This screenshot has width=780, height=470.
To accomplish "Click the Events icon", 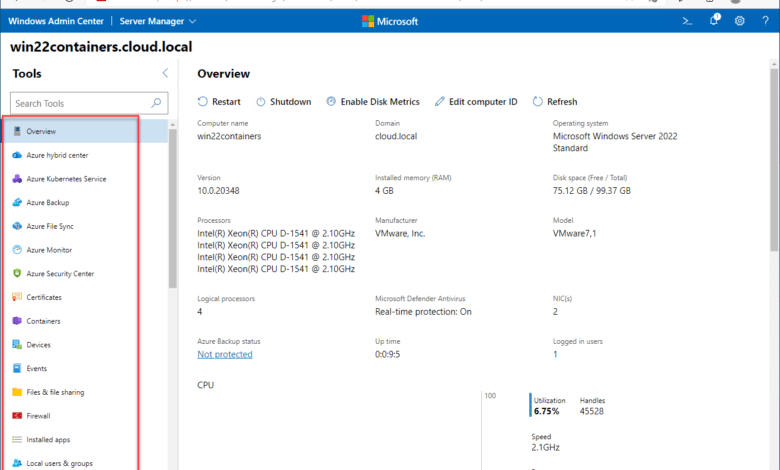I will [x=17, y=368].
